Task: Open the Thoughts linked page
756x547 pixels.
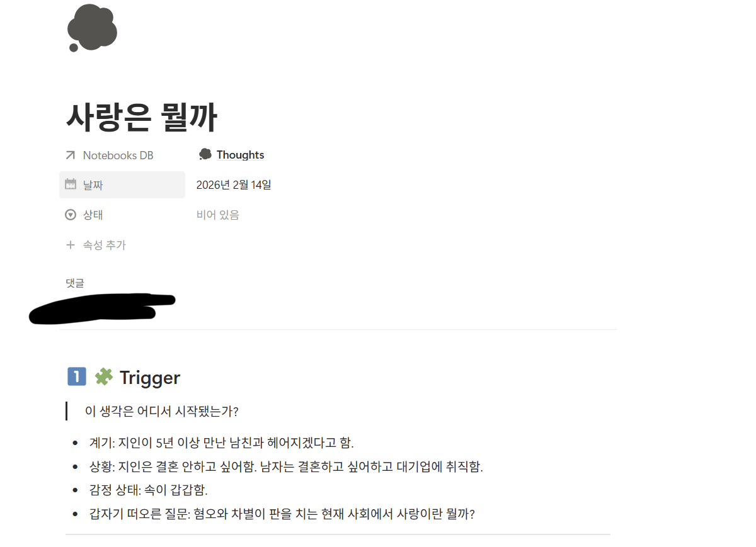Action: coord(240,155)
